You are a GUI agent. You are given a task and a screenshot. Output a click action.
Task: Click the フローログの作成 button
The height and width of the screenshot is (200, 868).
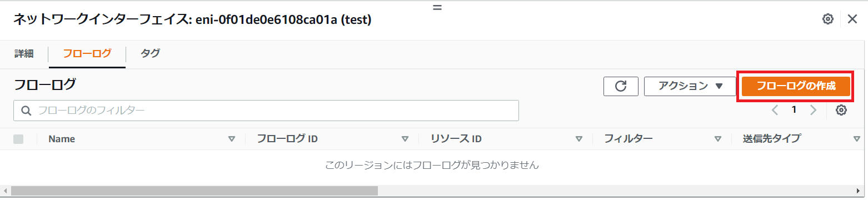coord(796,86)
